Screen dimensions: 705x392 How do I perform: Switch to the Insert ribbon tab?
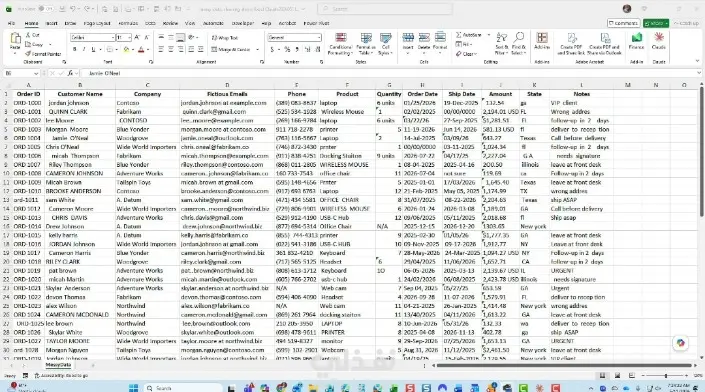pyautogui.click(x=51, y=23)
